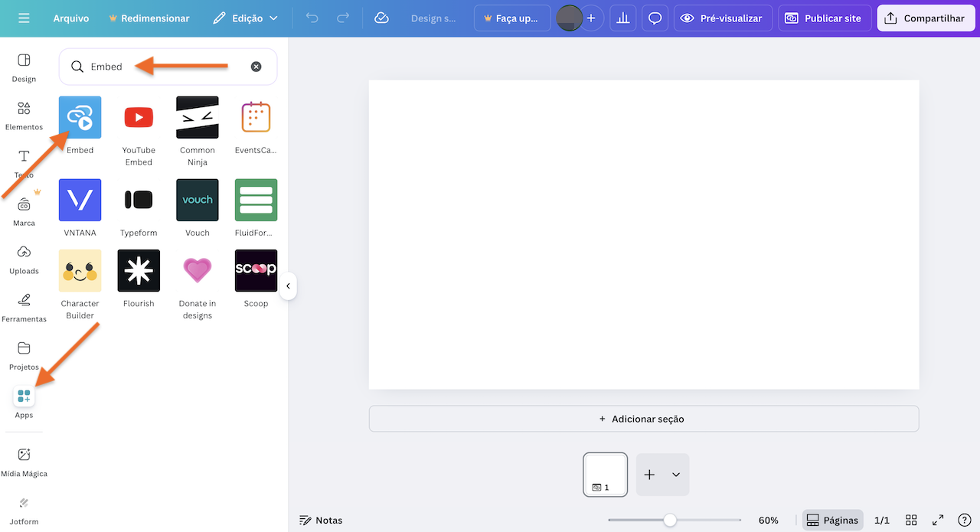
Task: Clear the Embed search field
Action: tap(256, 67)
